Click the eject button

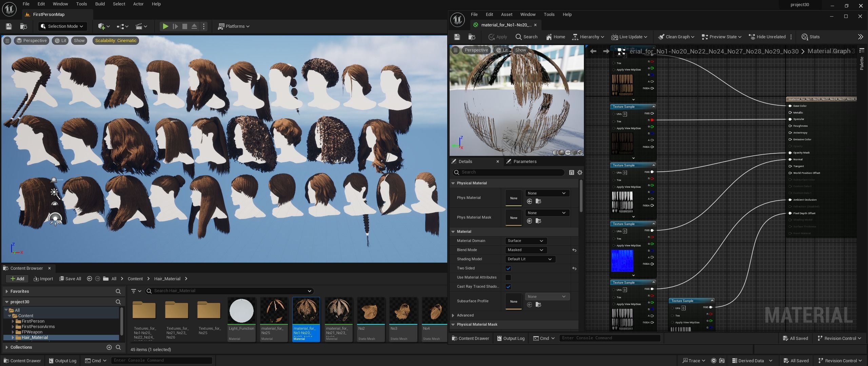(194, 26)
